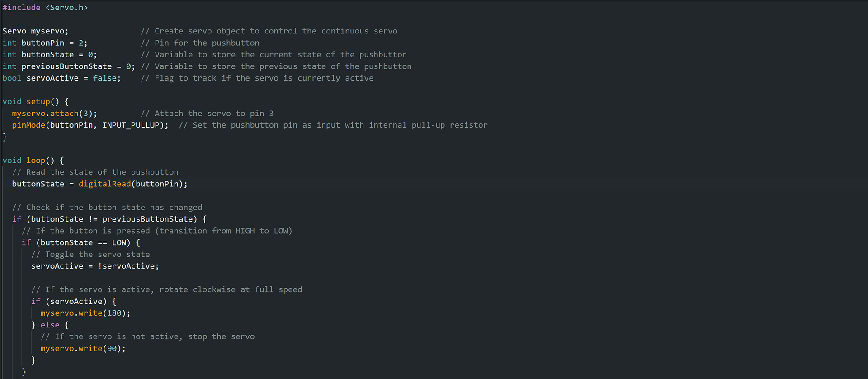868x379 pixels.
Task: Click the 'buttonState == LOW' condition
Action: [83, 243]
